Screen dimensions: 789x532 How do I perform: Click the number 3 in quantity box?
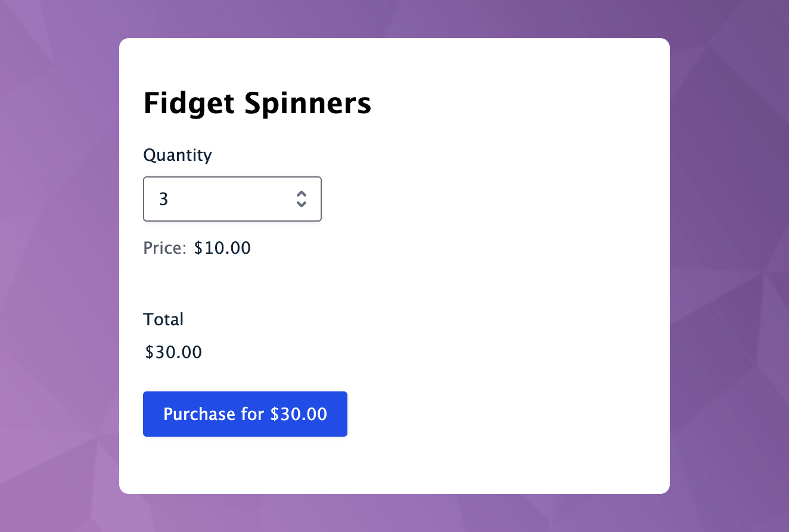[164, 199]
